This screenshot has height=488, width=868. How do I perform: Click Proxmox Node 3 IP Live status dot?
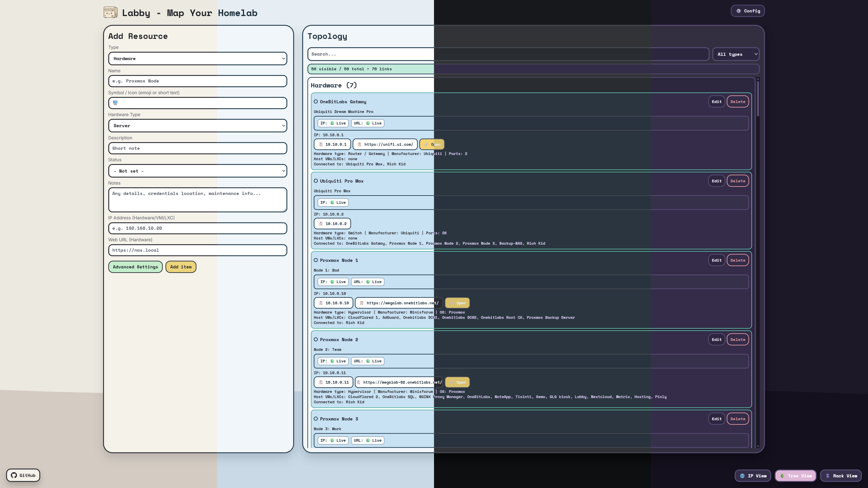332,441
